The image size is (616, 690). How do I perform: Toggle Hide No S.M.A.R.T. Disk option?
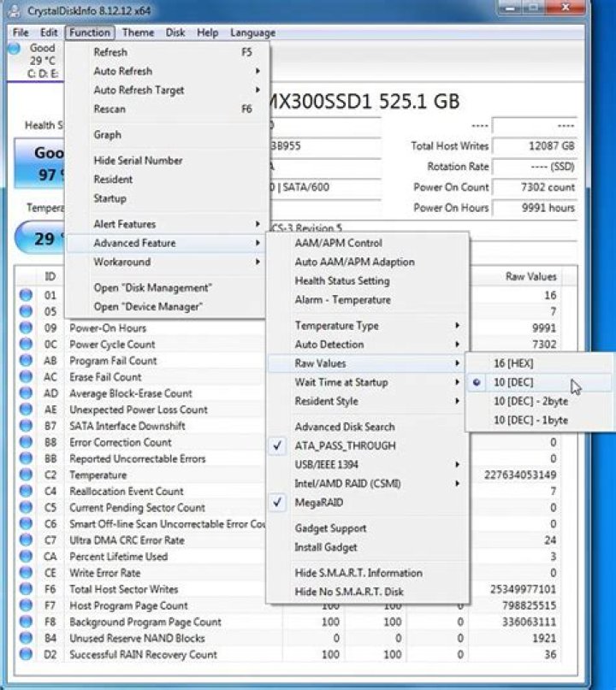[368, 592]
